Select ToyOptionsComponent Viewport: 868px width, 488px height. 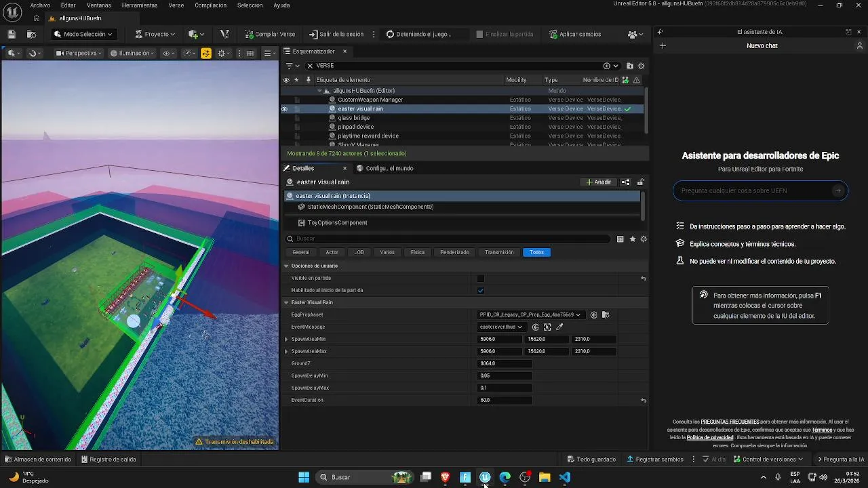tap(337, 222)
